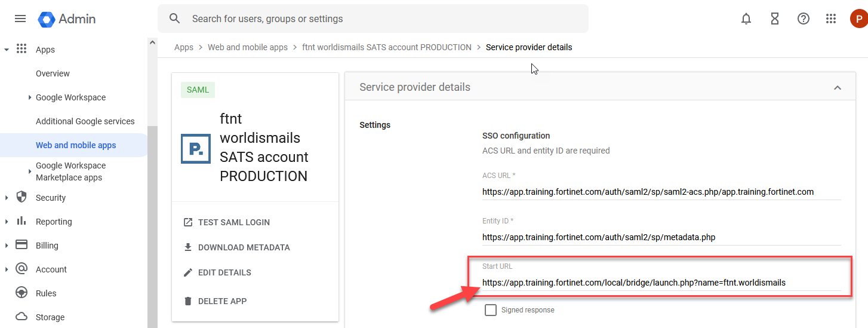Click the Apps grid icon in sidebar

pos(21,49)
